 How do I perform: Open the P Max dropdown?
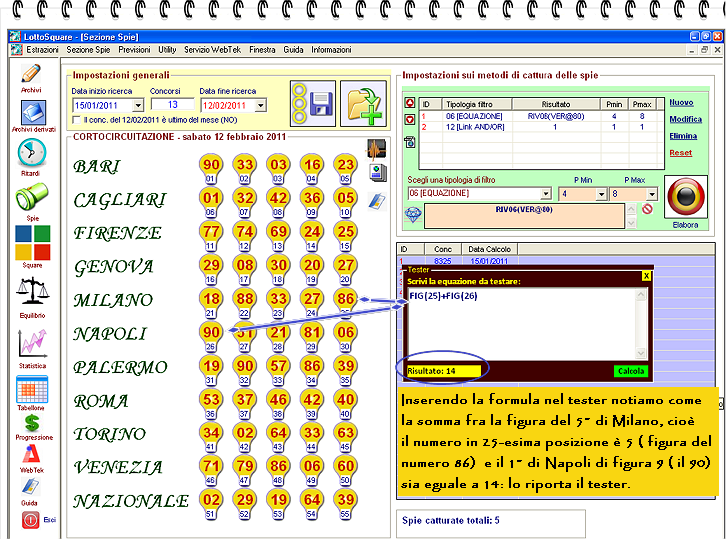(652, 194)
